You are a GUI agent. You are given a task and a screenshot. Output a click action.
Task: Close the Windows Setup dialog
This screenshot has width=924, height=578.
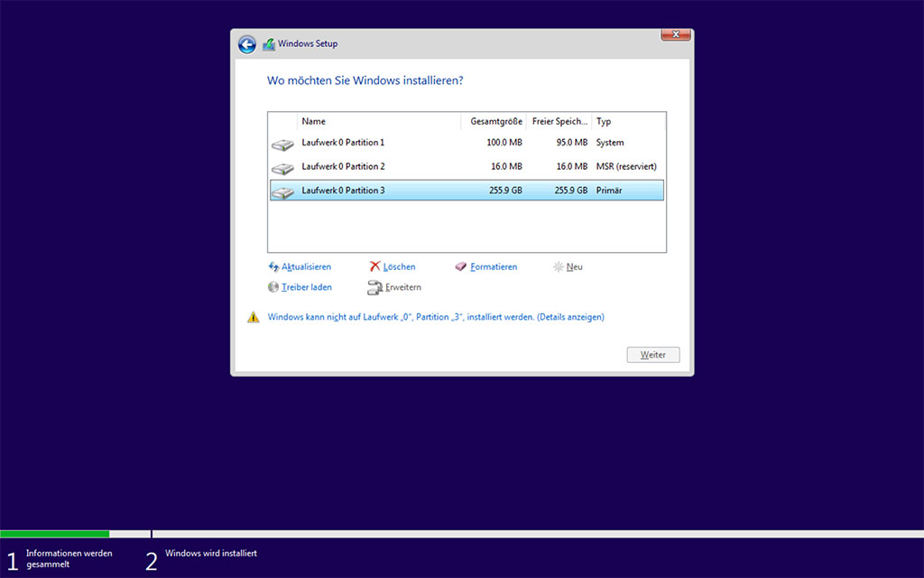(x=675, y=35)
